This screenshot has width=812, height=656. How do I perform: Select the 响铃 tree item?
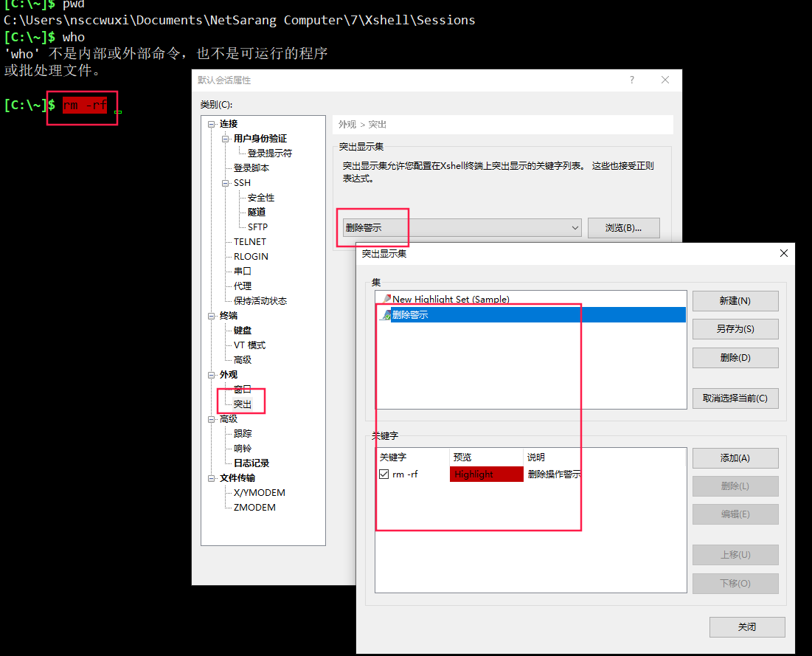[x=243, y=448]
